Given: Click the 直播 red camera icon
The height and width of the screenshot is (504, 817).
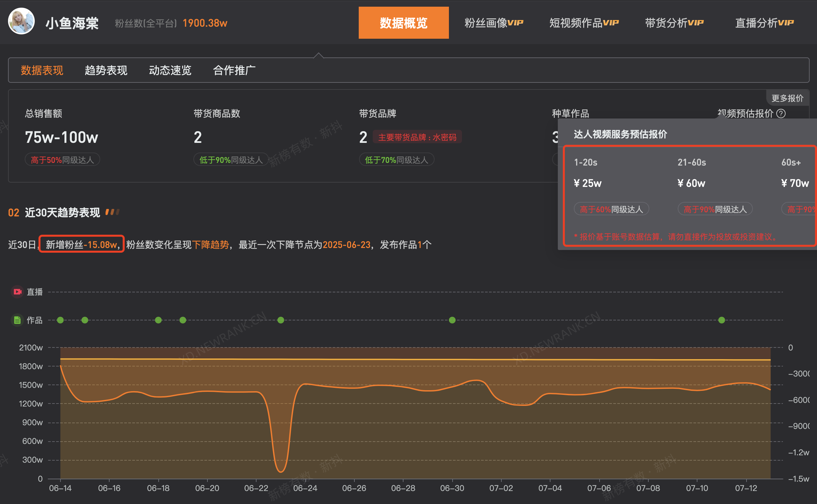Looking at the screenshot, I should [17, 292].
